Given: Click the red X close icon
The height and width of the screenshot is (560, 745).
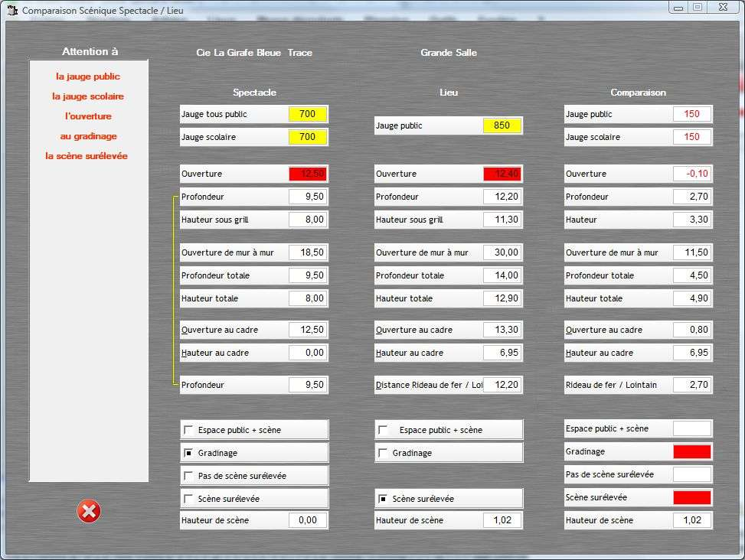Looking at the screenshot, I should pos(89,511).
